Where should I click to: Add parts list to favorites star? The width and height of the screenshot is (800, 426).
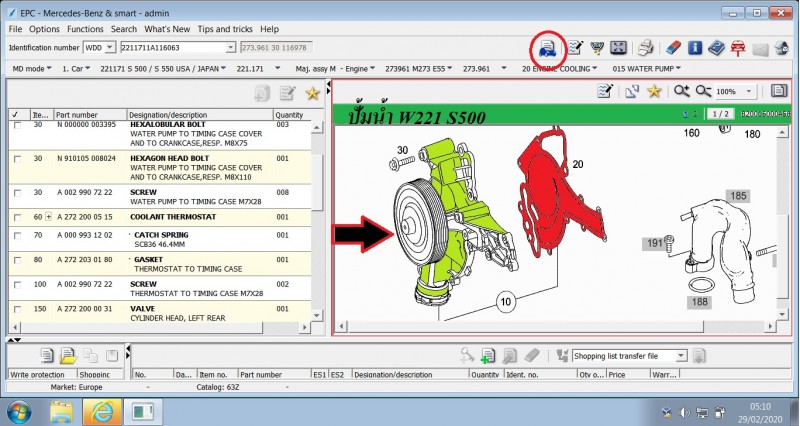312,93
